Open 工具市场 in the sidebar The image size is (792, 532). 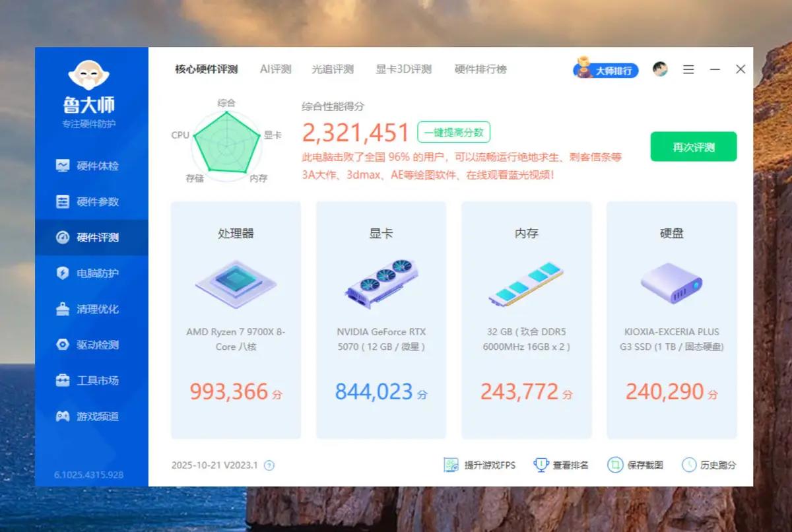point(91,380)
